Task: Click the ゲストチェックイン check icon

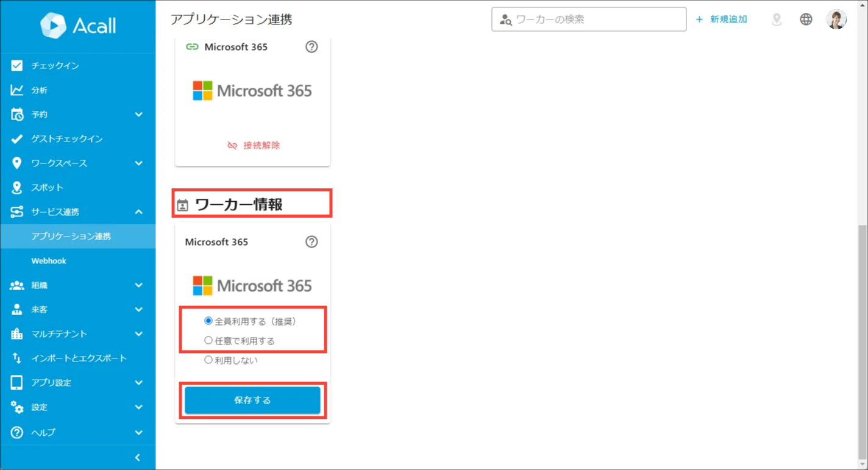Action: click(x=17, y=138)
